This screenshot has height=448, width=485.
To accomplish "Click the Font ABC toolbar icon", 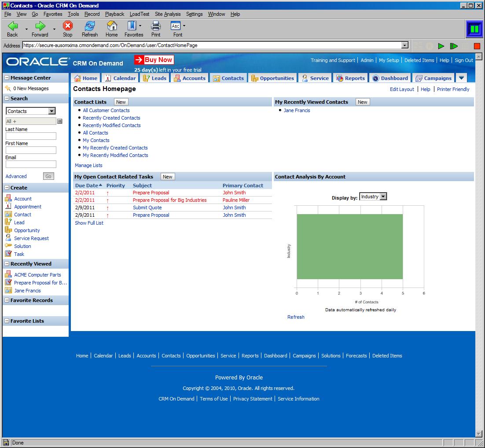I will pos(176,25).
